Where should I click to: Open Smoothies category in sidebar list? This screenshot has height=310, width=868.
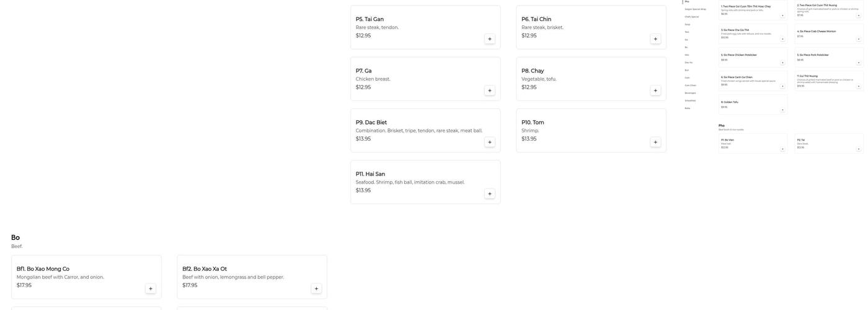click(690, 100)
